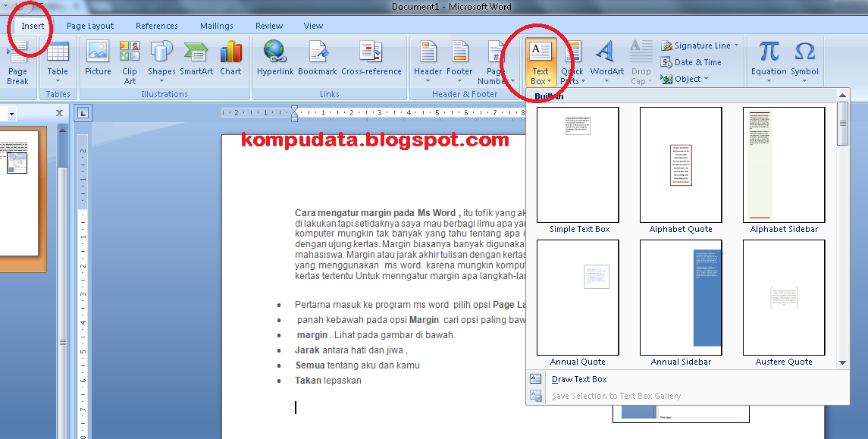The image size is (868, 439).
Task: Open the View tab
Action: pos(313,26)
